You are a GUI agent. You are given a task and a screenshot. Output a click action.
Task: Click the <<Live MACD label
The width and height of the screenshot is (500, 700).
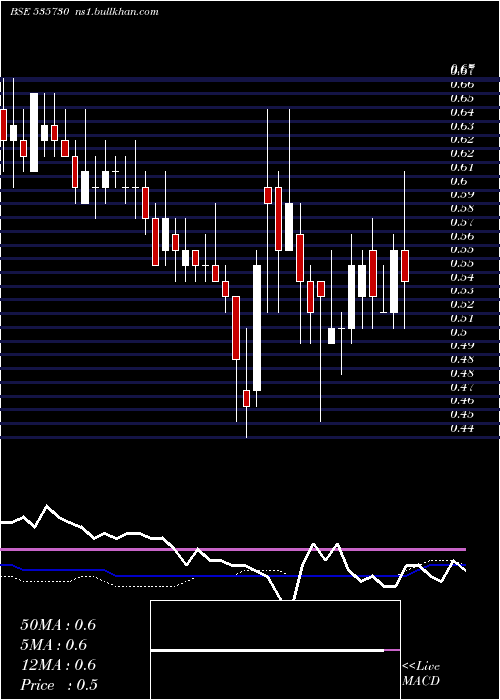click(x=421, y=674)
